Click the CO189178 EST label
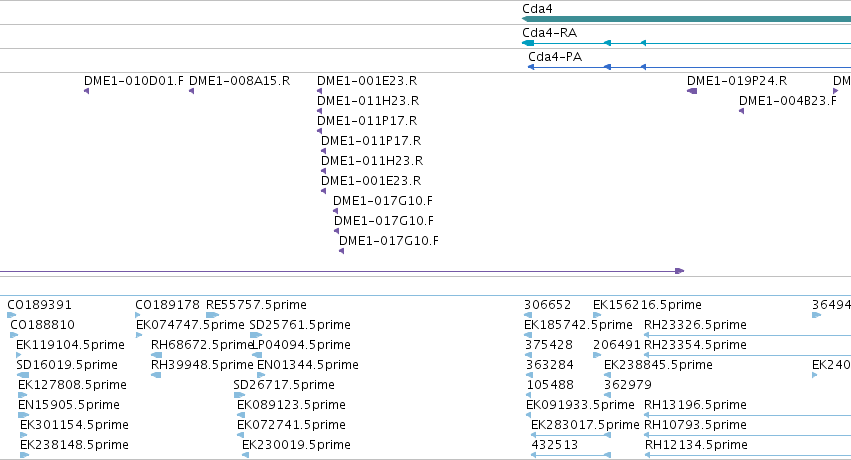 click(x=167, y=305)
